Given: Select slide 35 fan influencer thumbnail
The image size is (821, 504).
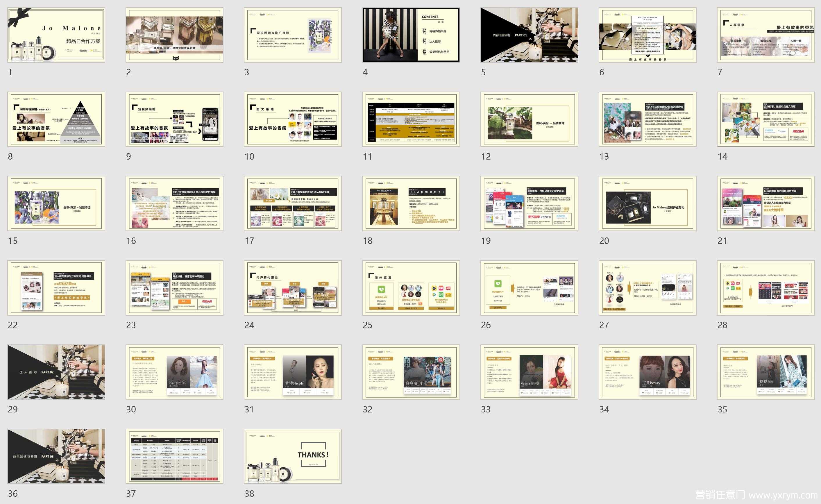Looking at the screenshot, I should (766, 372).
